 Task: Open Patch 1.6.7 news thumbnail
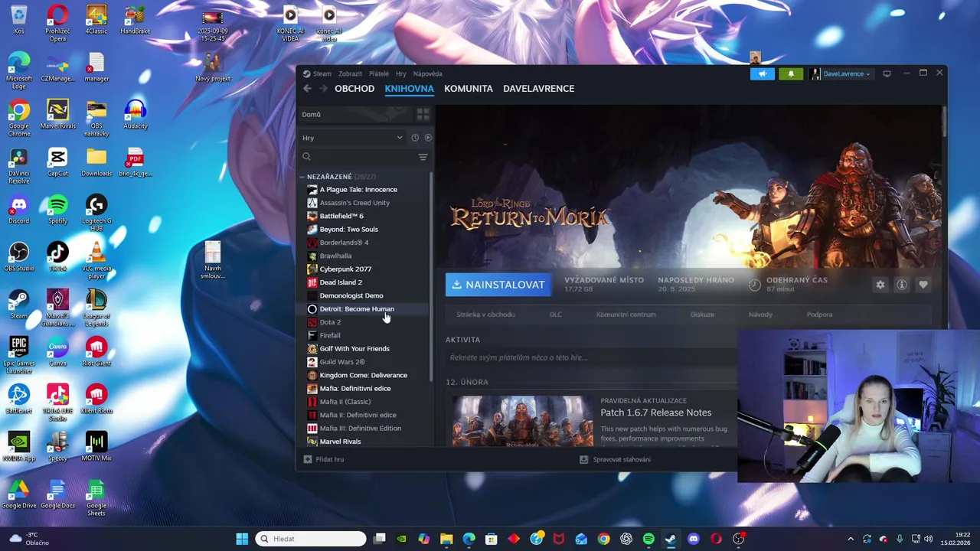pos(523,421)
